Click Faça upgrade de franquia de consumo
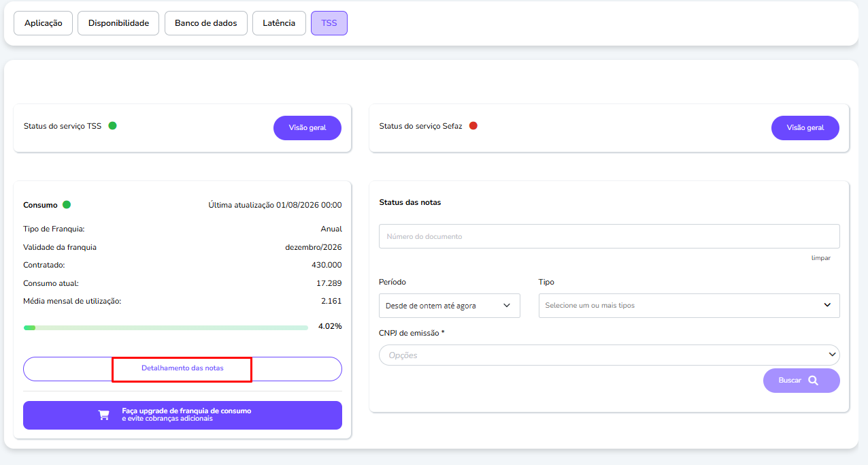Screen dimensions: 868x465 [182, 415]
